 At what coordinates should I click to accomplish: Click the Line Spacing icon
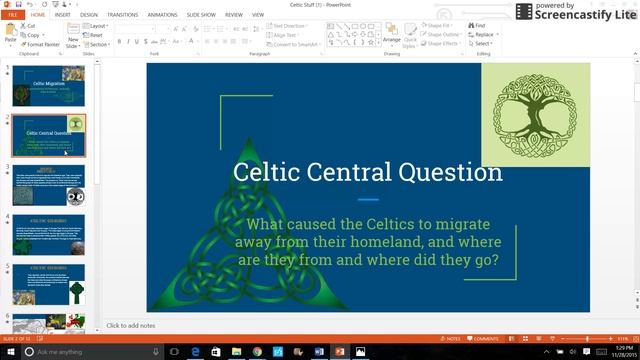pos(256,29)
